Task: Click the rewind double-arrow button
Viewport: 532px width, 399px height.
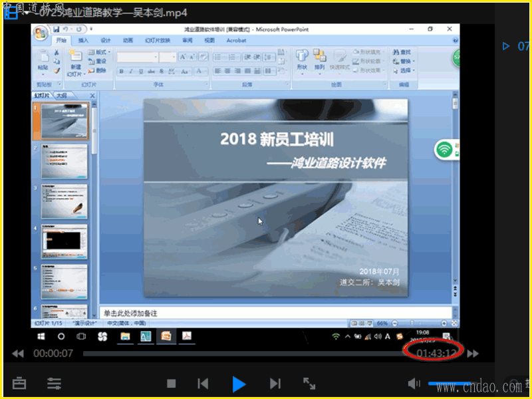Action: pos(18,354)
